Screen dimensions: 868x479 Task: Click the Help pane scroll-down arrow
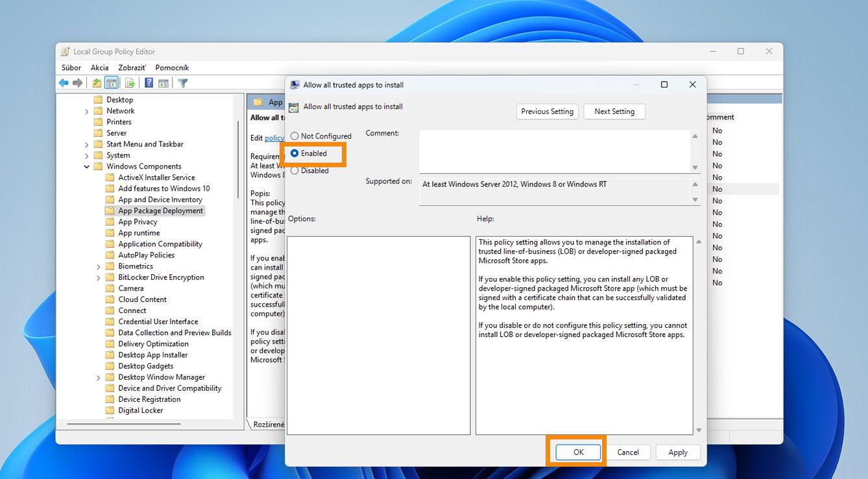coord(699,430)
